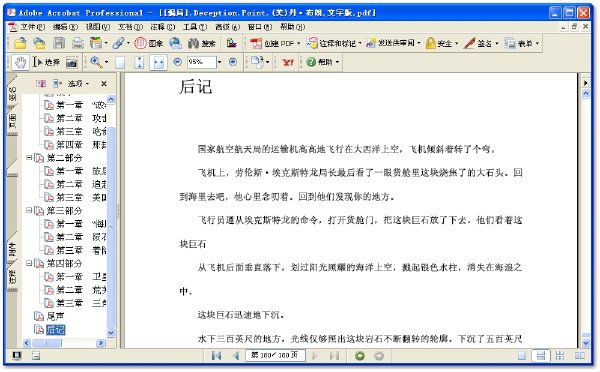This screenshot has height=372, width=600.
Task: Toggle Fit Width page view
Action: (158, 62)
